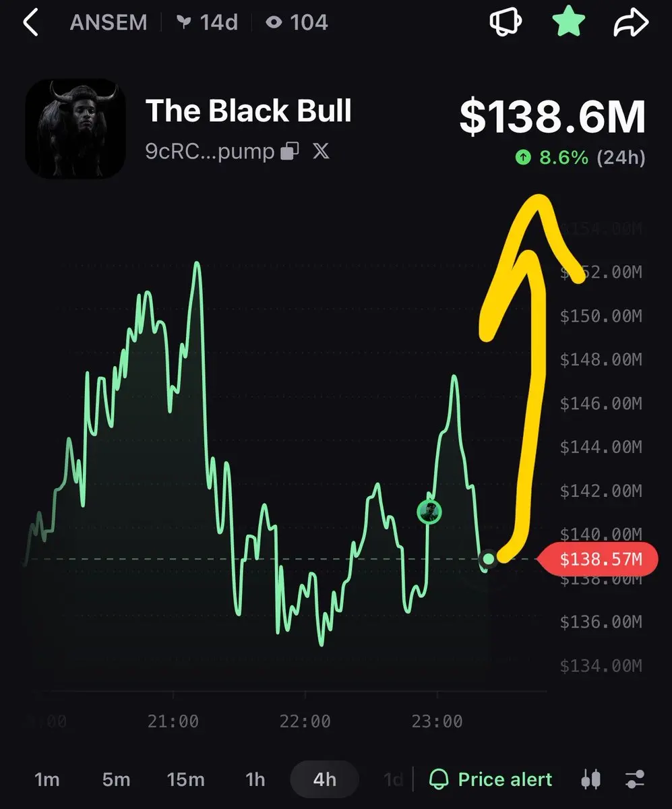
Task: Select the highlighted 4h timeframe
Action: [324, 780]
